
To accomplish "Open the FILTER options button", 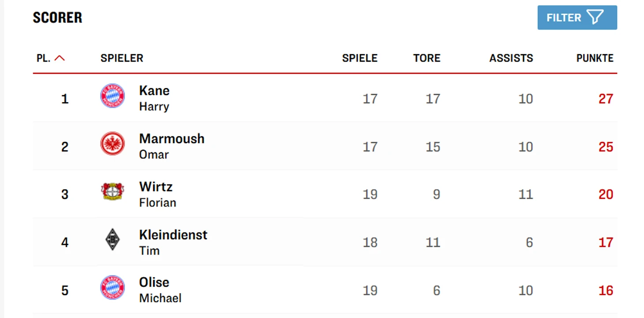I will (x=577, y=18).
